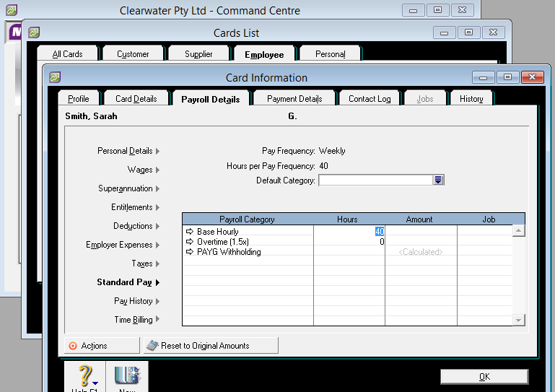Screen dimensions: 555x392
Task: Click the Smith, Sarah name heading
Action: (x=91, y=116)
